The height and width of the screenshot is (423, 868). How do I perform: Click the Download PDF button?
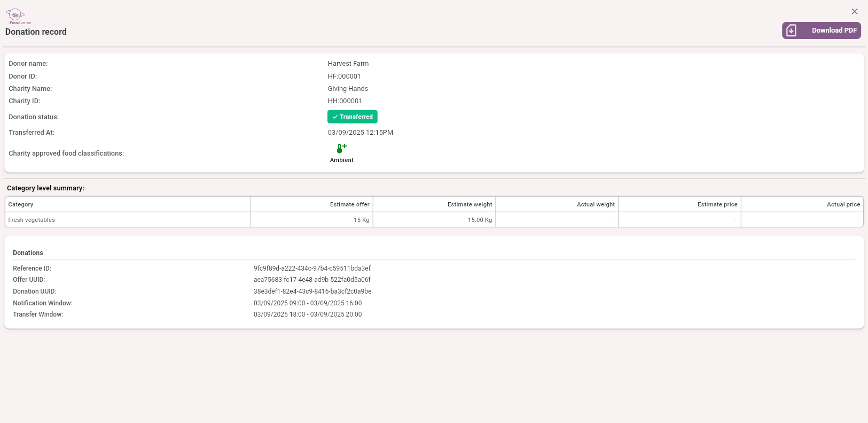click(822, 30)
